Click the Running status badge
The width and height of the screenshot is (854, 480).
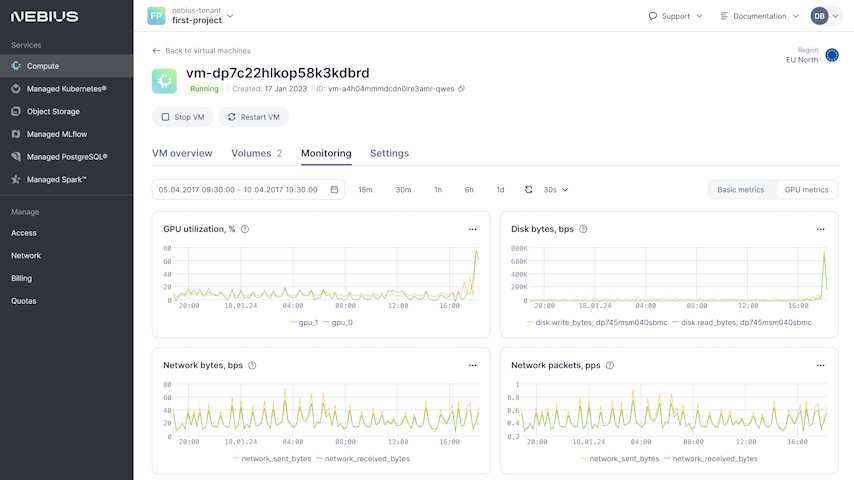coord(204,89)
